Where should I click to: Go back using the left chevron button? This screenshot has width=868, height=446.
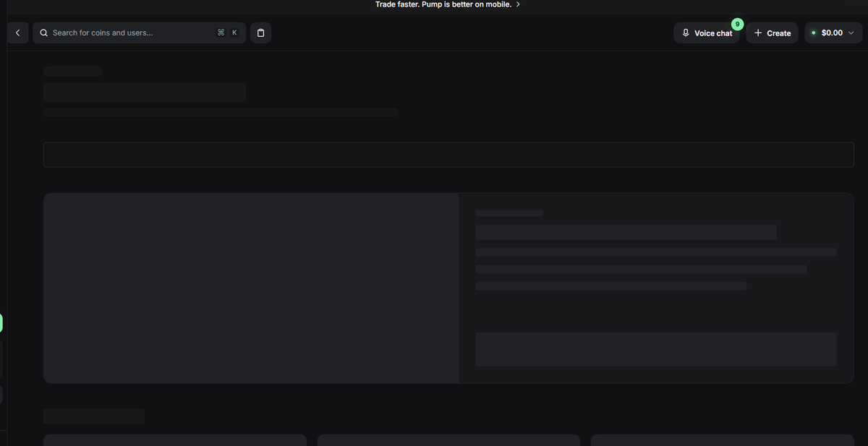point(17,33)
